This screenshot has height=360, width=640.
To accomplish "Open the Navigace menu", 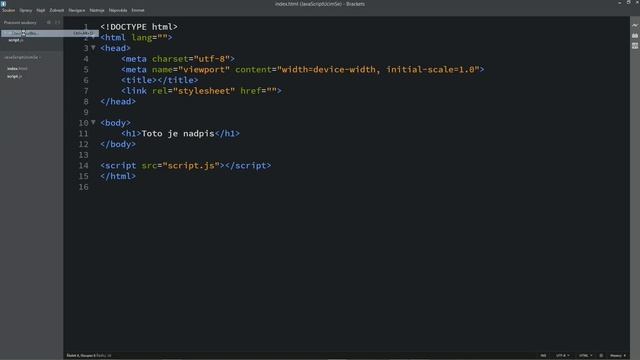I will (77, 10).
